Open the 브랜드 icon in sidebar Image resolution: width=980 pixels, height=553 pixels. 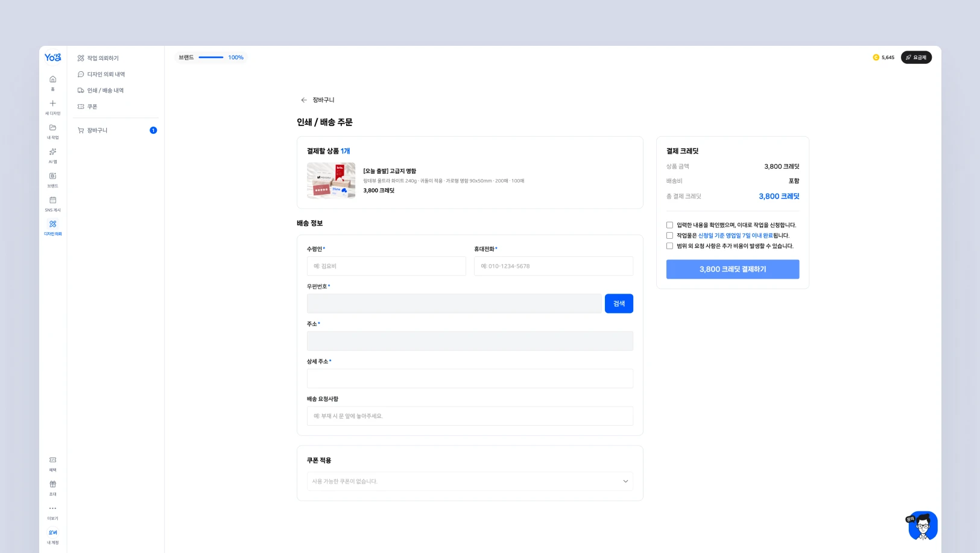tap(52, 175)
